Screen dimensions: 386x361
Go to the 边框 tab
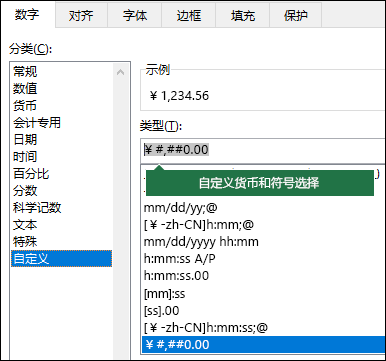[189, 15]
